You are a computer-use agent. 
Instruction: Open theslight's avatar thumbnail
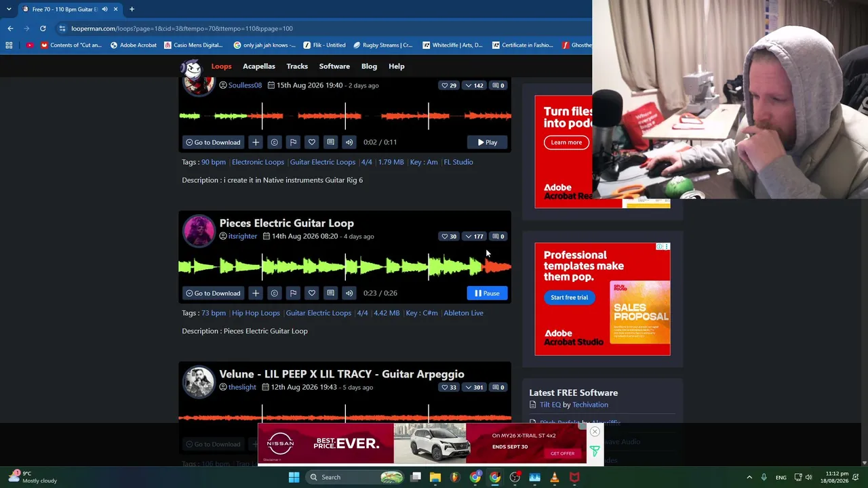199,382
